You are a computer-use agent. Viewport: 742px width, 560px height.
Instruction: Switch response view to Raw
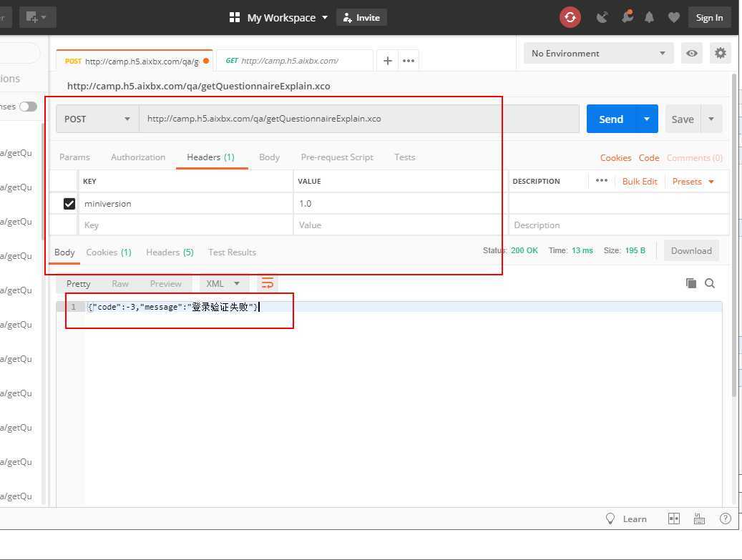pyautogui.click(x=120, y=283)
